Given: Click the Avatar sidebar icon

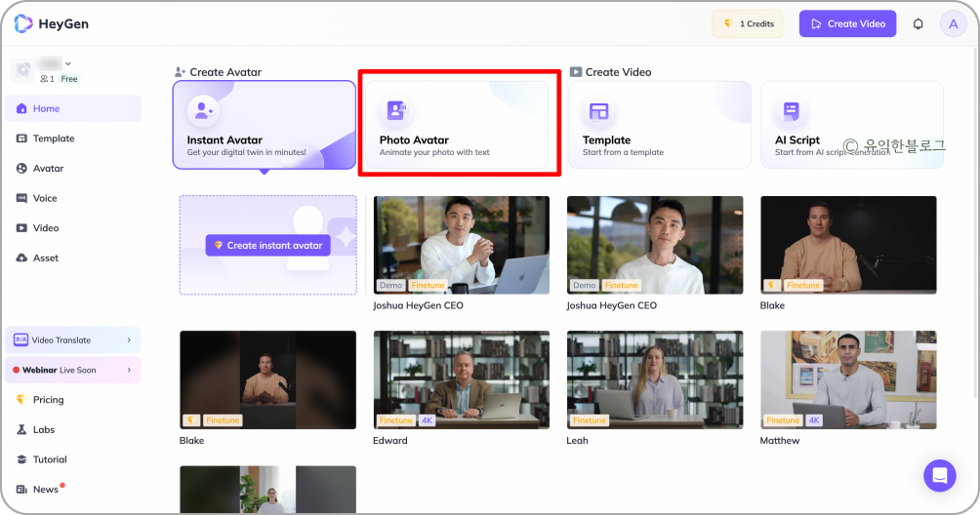Looking at the screenshot, I should [21, 169].
